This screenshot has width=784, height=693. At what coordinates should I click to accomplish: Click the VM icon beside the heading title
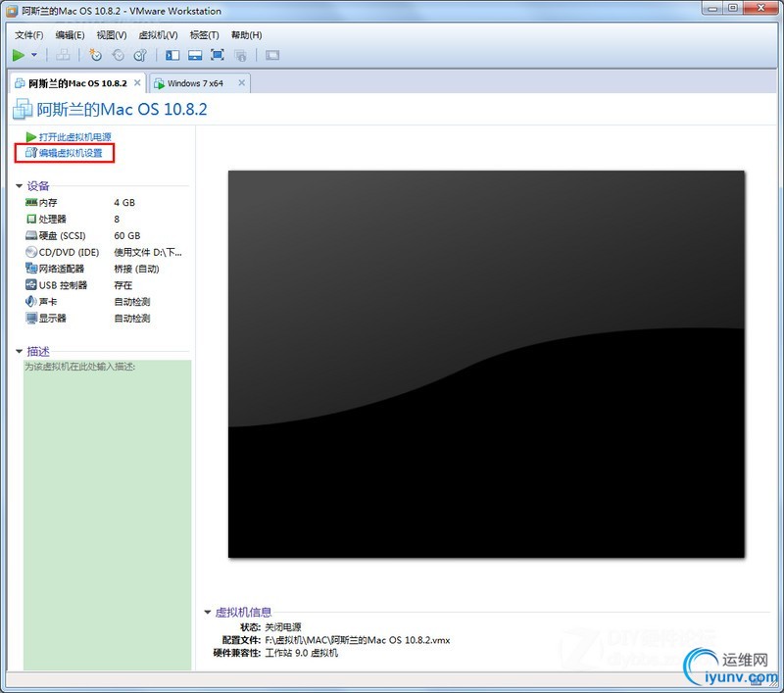pyautogui.click(x=23, y=109)
